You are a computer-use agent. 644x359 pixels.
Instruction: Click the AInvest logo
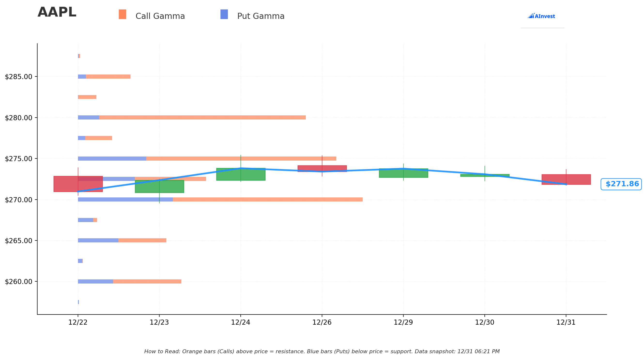tap(541, 16)
